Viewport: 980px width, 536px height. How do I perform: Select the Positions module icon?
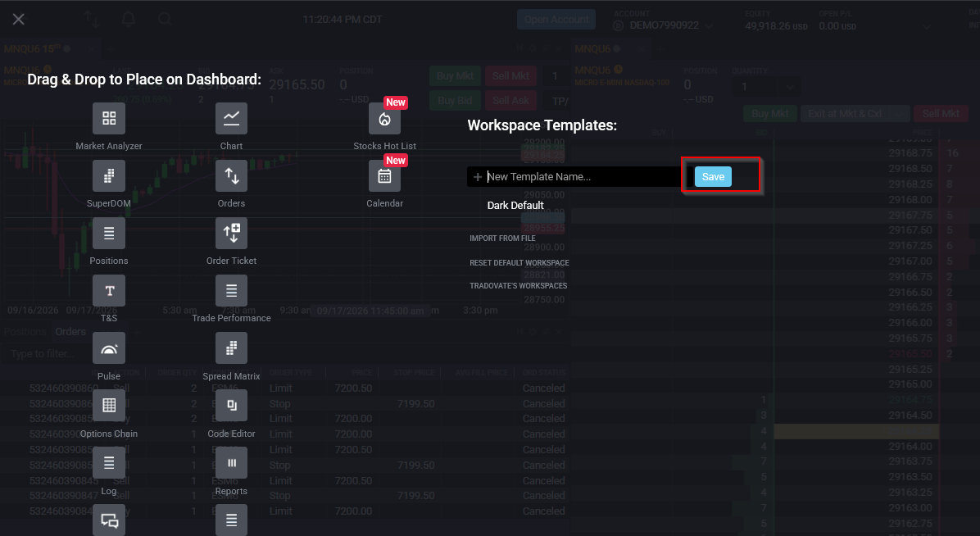(x=109, y=234)
